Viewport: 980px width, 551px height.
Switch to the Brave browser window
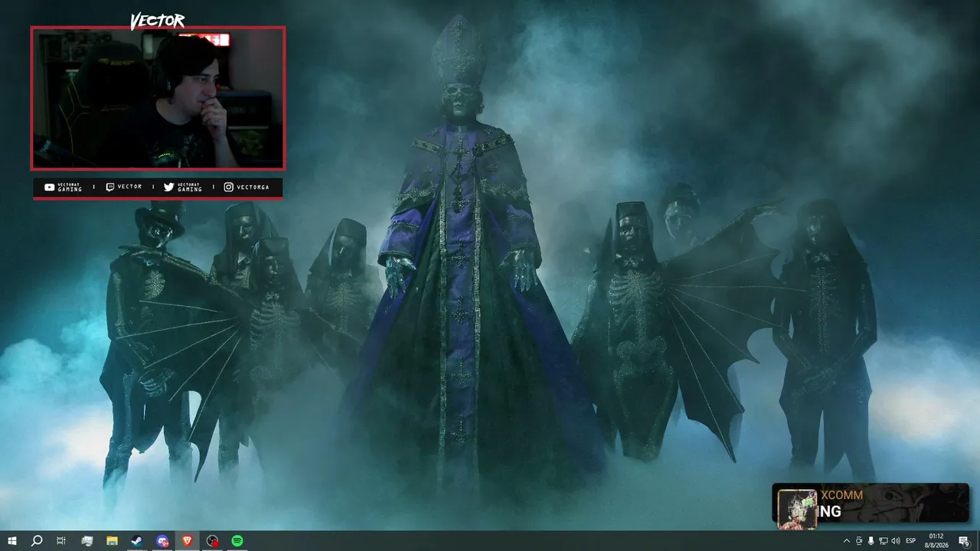[188, 541]
